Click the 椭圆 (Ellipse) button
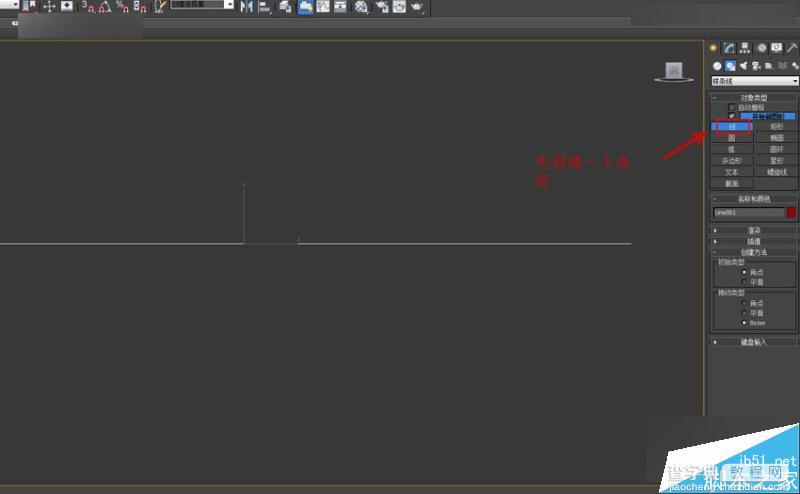The height and width of the screenshot is (494, 800). tap(776, 138)
